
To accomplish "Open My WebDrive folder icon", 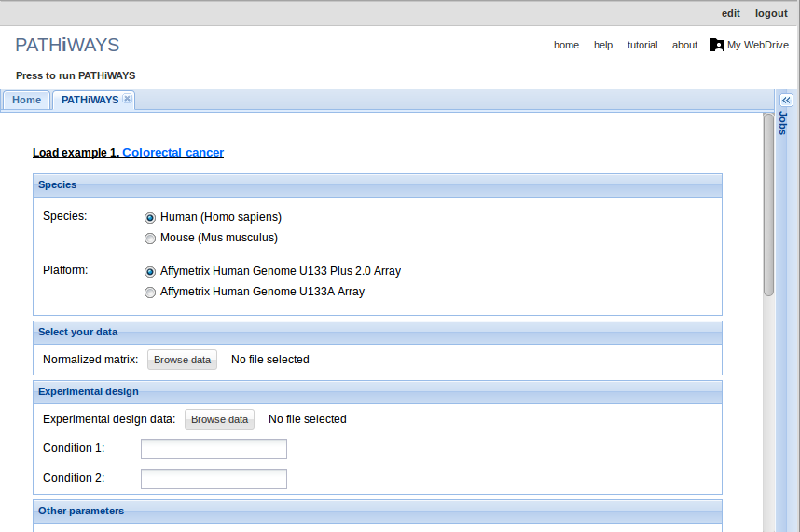I will tap(716, 45).
